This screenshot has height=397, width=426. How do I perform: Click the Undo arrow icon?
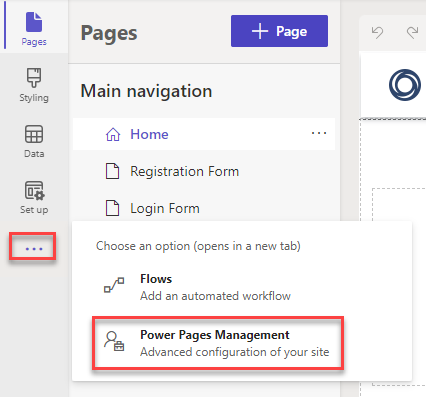tap(377, 33)
